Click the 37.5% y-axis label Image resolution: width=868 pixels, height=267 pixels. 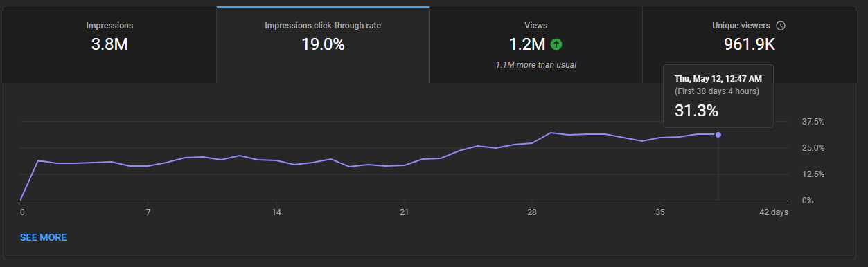(813, 122)
